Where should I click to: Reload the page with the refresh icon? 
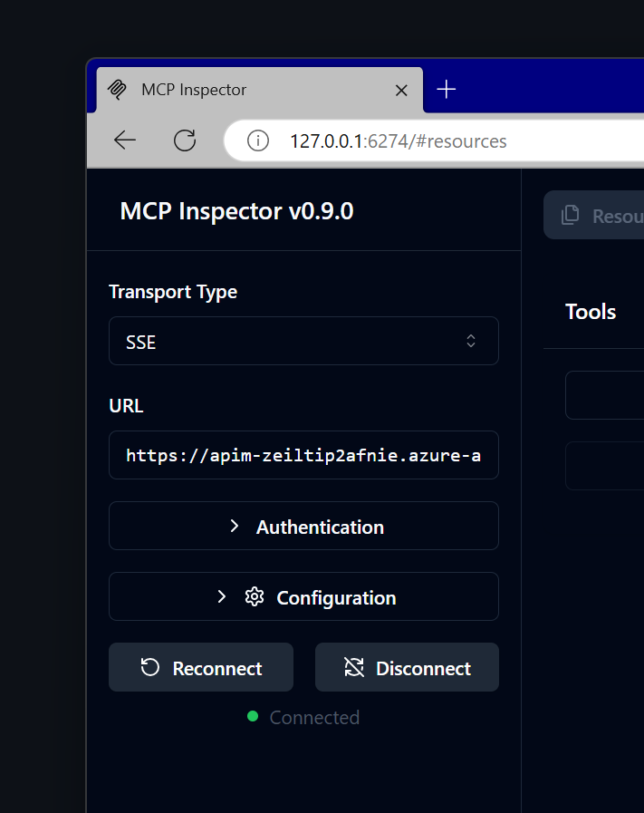point(184,140)
